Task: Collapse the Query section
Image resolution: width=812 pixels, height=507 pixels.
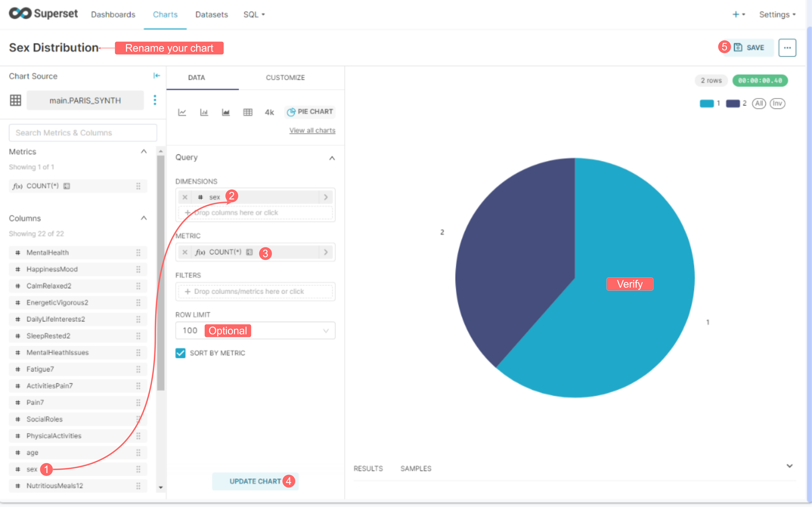Action: pyautogui.click(x=332, y=158)
